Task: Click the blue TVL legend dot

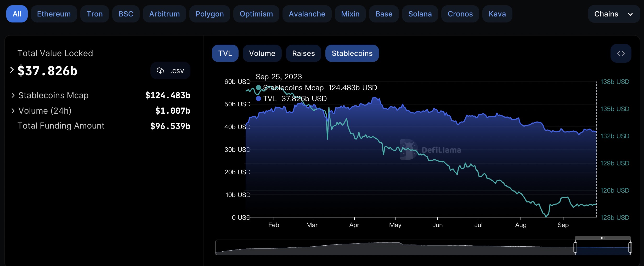Action: tap(258, 99)
